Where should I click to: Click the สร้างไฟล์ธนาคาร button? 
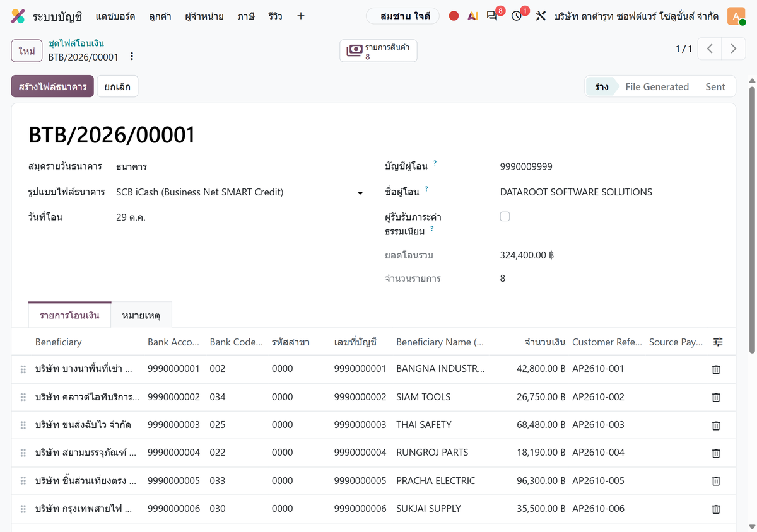pos(52,86)
